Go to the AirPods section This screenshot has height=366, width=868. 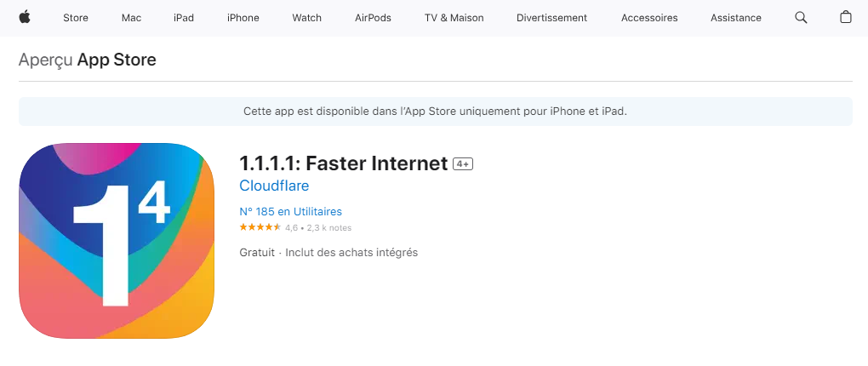point(373,18)
